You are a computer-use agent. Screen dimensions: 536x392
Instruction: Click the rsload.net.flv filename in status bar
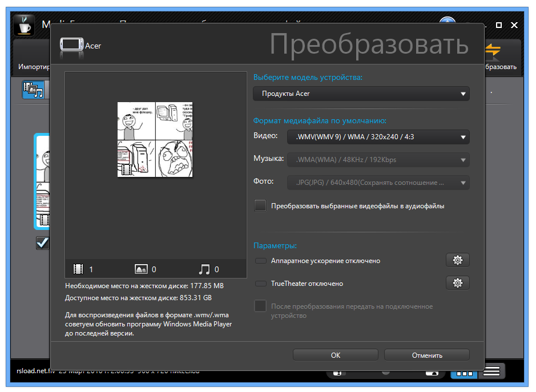tap(35, 371)
